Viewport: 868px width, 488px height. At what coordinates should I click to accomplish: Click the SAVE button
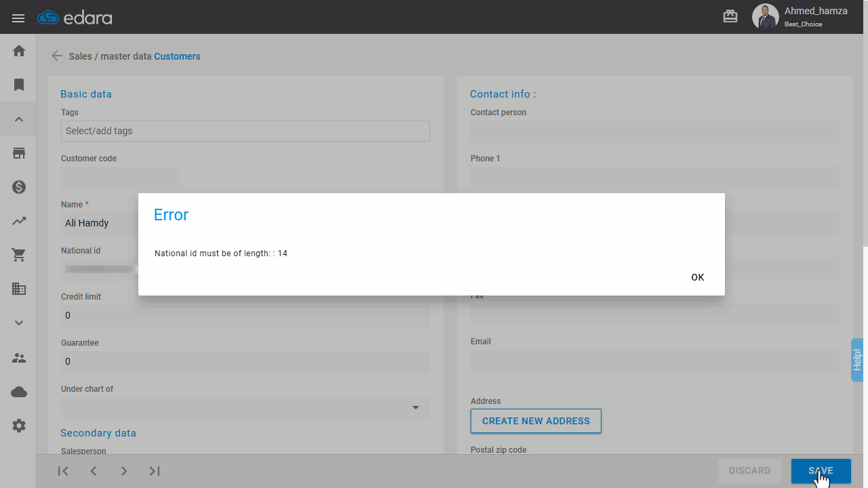point(821,470)
